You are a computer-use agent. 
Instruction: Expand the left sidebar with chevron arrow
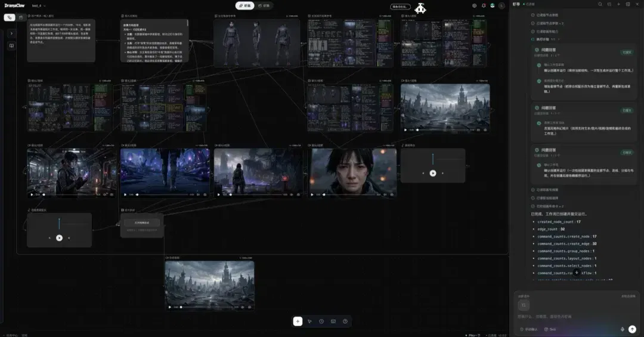coord(11,33)
